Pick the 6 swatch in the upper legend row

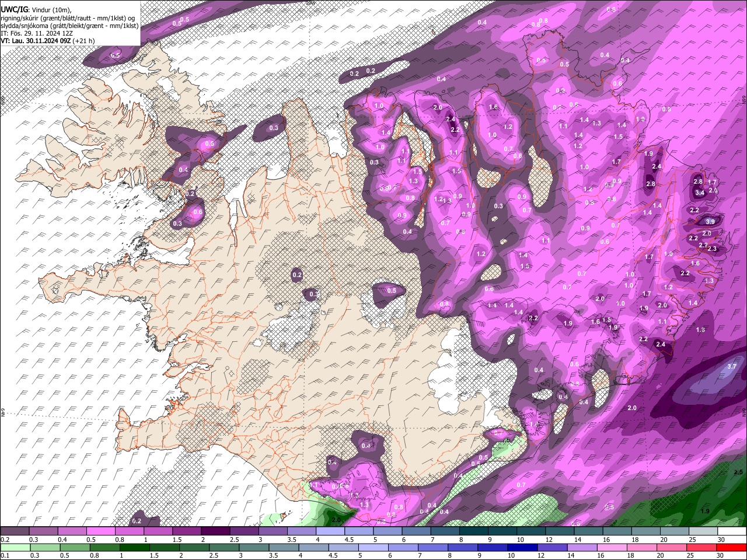[x=416, y=531]
